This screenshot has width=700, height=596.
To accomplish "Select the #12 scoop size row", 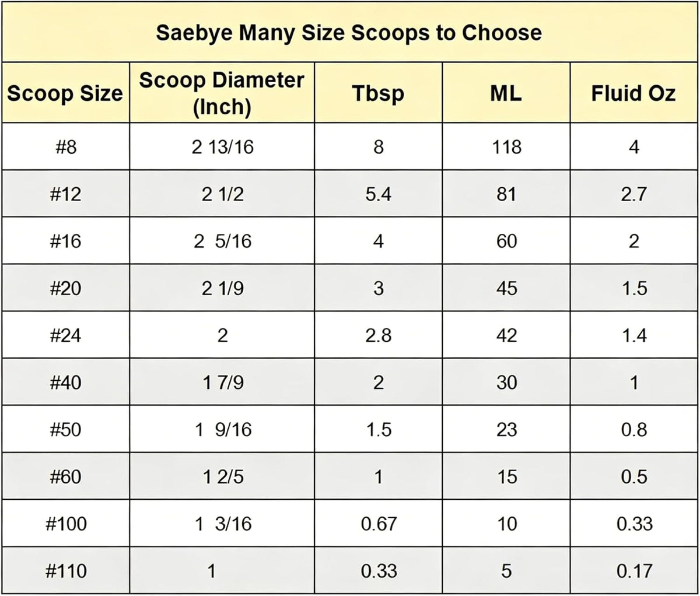I will pyautogui.click(x=350, y=194).
